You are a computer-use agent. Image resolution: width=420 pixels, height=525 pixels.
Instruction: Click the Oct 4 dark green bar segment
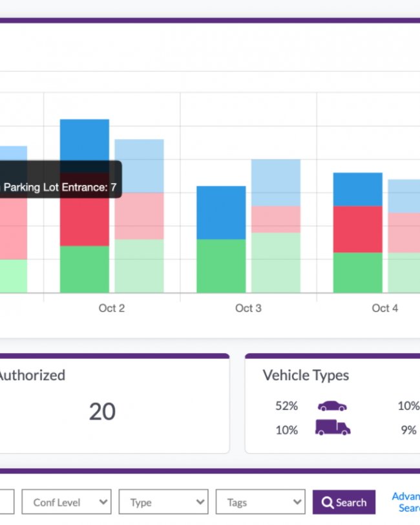[357, 273]
